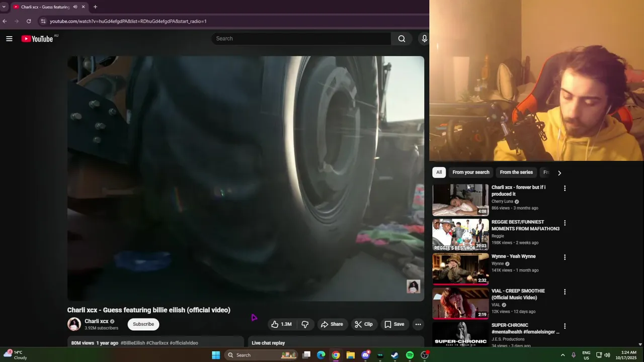
Task: Open more actions ellipsis beside Save
Action: (x=418, y=324)
